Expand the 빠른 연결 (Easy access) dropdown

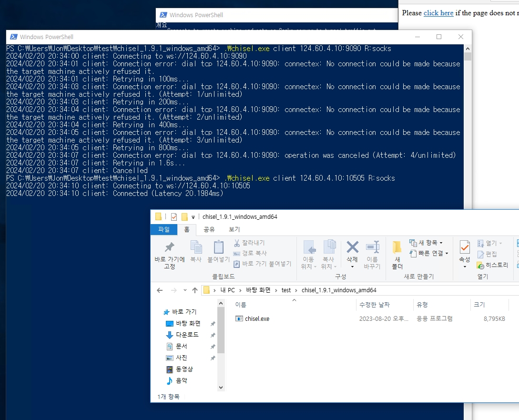tap(429, 253)
